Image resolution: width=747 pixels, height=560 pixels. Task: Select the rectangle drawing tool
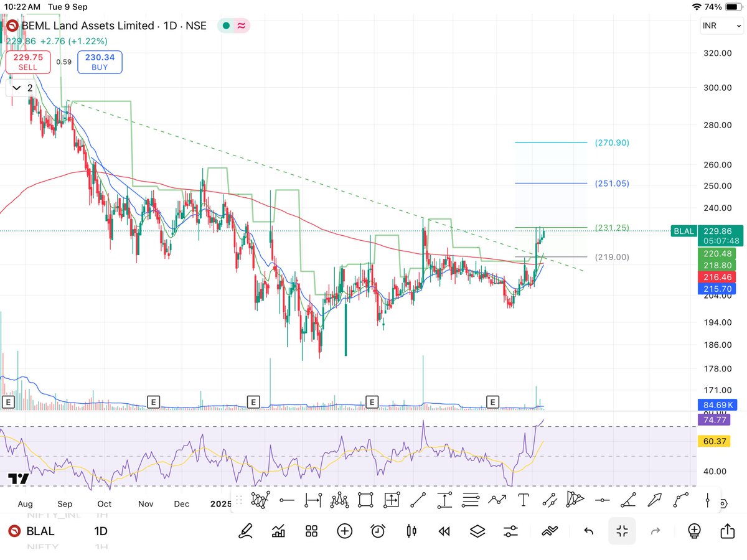click(365, 500)
